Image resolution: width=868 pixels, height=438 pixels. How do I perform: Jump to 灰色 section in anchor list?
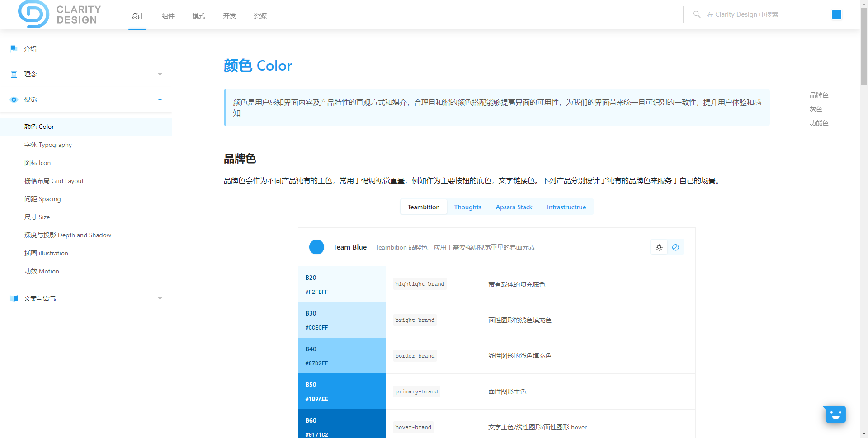pyautogui.click(x=816, y=109)
